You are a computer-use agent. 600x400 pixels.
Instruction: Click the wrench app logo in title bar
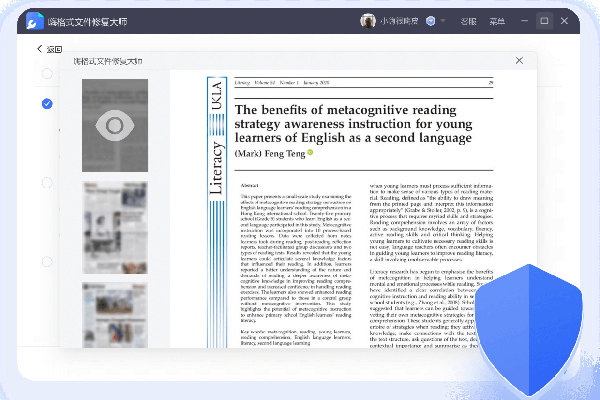coord(33,20)
